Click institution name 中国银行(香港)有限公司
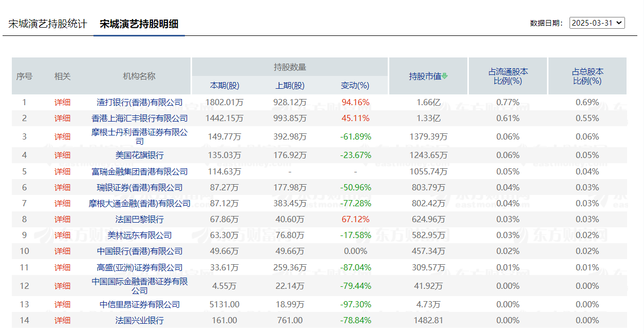644x334 pixels. pos(140,251)
